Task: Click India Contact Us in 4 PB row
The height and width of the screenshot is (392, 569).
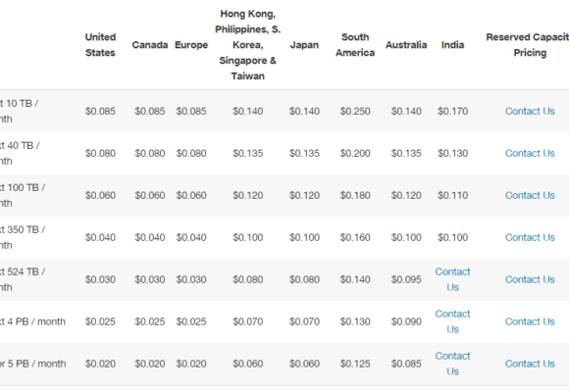Action: [452, 321]
